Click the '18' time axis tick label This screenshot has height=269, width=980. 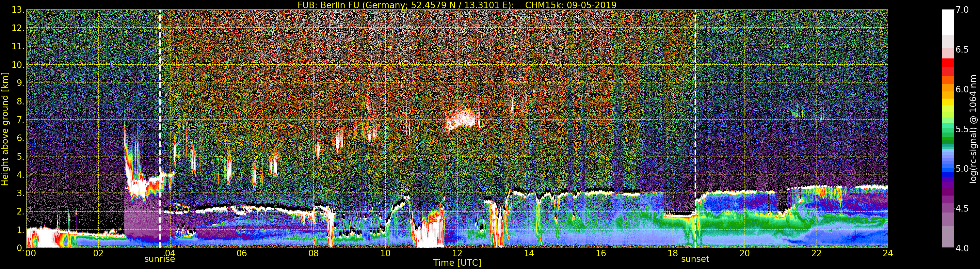pos(673,253)
